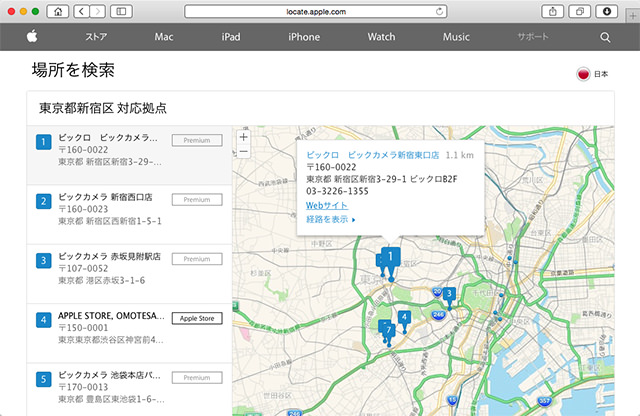Click 経路を表示 directions link

[331, 219]
